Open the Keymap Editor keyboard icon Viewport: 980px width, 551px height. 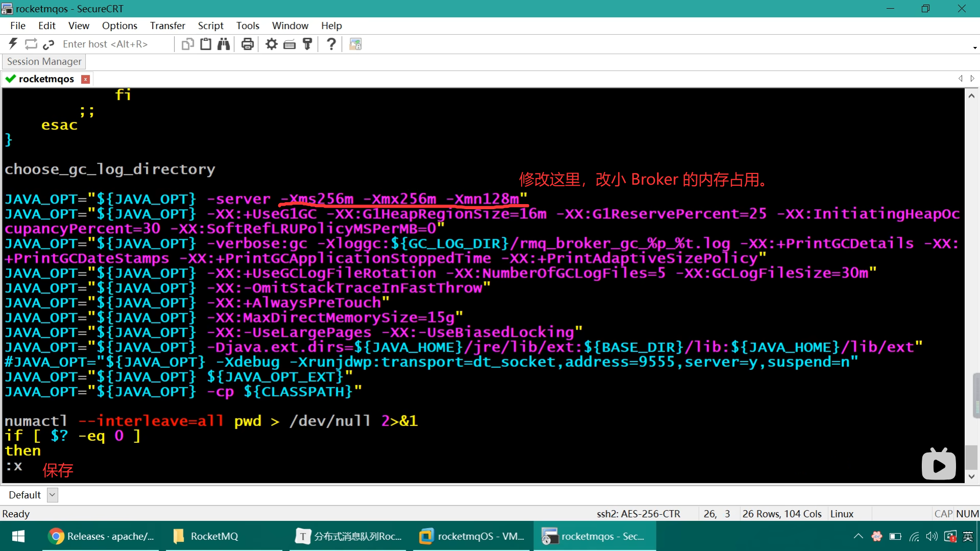click(x=289, y=44)
